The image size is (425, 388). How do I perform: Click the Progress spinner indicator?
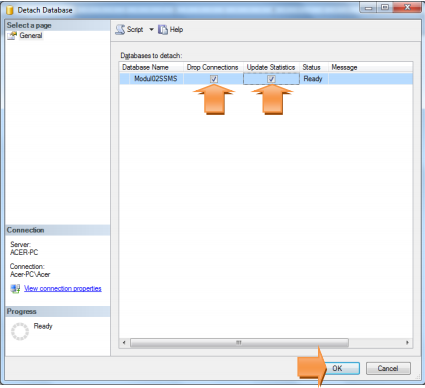coord(20,331)
